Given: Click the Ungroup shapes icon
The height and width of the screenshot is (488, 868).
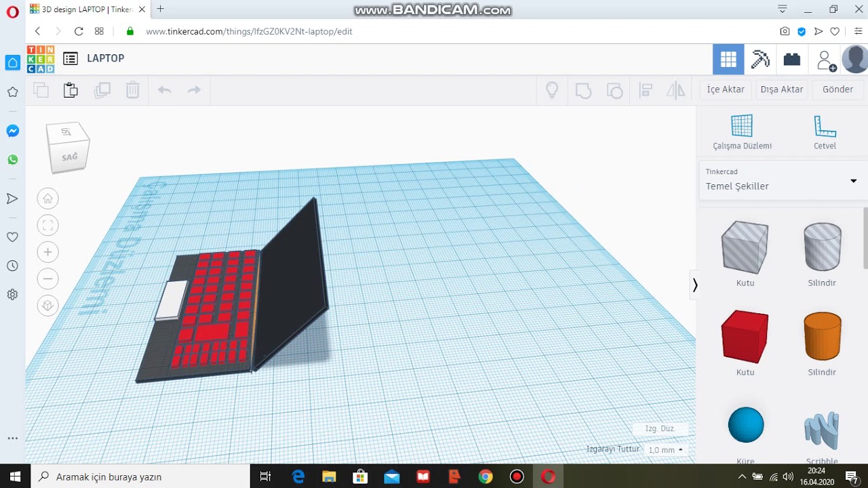Looking at the screenshot, I should [614, 90].
